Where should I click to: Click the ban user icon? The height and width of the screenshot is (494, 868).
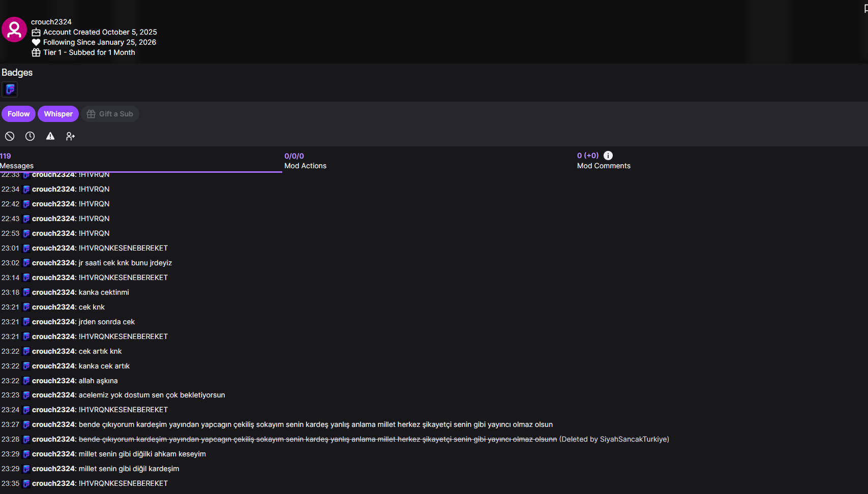(10, 136)
